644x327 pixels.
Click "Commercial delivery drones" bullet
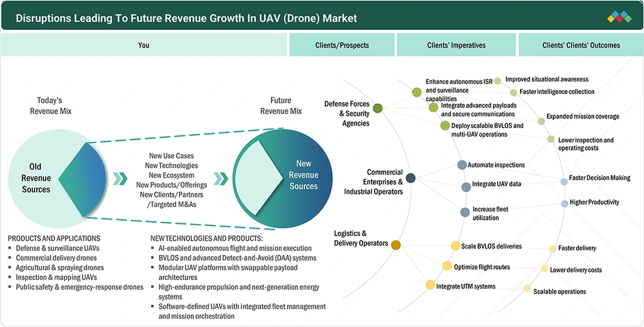click(56, 258)
